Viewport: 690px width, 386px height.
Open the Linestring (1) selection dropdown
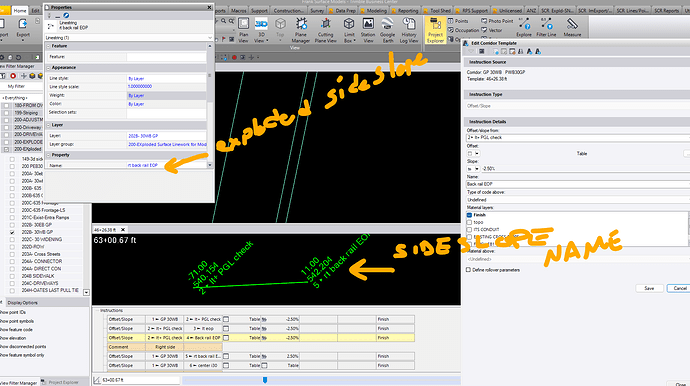coord(209,38)
